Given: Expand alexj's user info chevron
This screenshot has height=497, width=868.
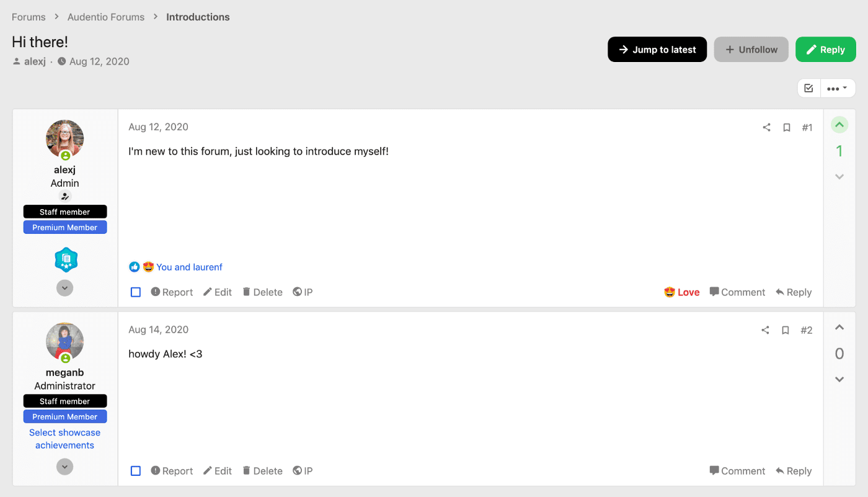Looking at the screenshot, I should [65, 288].
